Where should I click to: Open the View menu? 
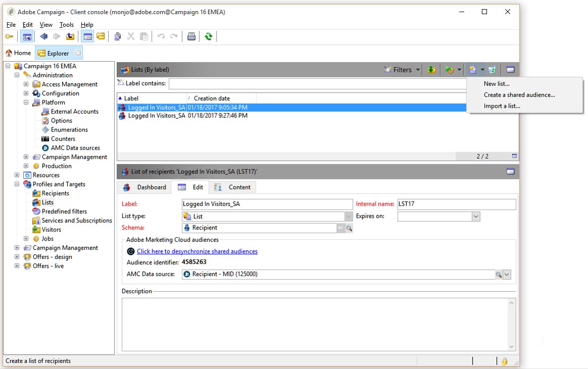pyautogui.click(x=46, y=25)
